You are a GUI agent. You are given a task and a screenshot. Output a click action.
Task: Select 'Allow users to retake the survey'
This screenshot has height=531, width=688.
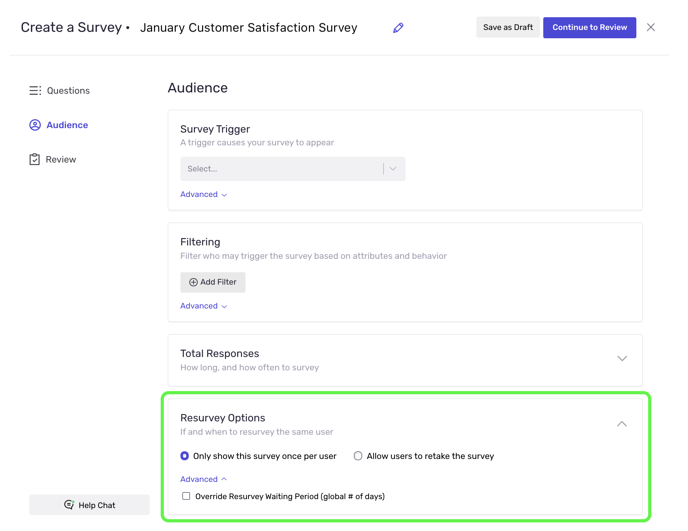358,456
